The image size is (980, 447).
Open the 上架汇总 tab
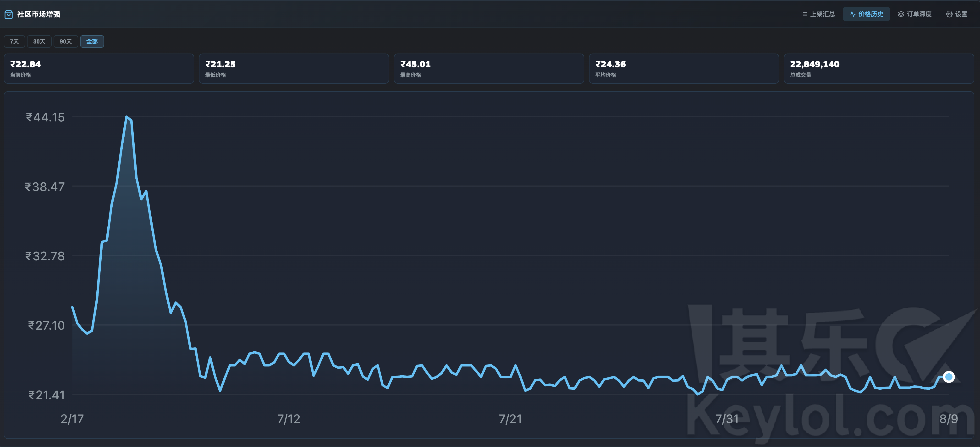818,14
